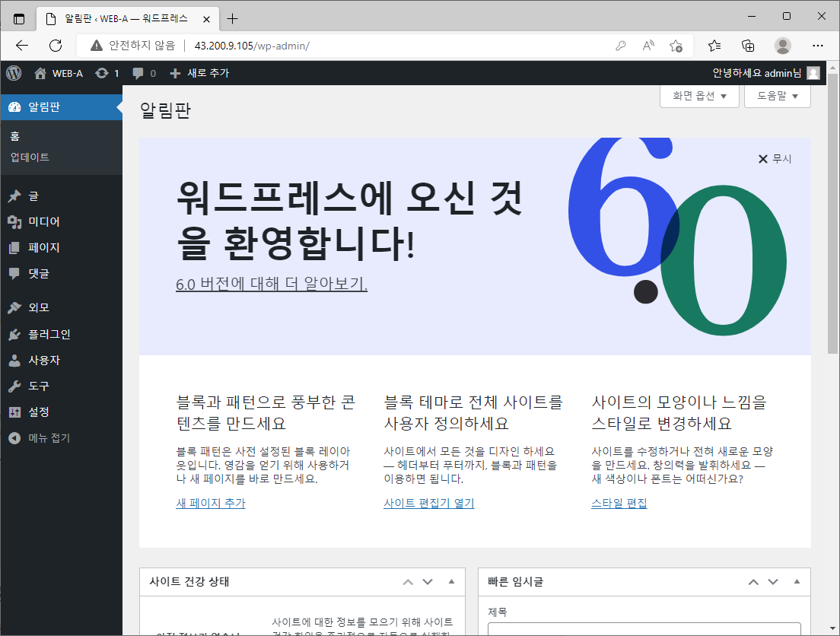Select the 알림판 sidebar menu item
Viewport: 840px width, 636px height.
pyautogui.click(x=61, y=107)
